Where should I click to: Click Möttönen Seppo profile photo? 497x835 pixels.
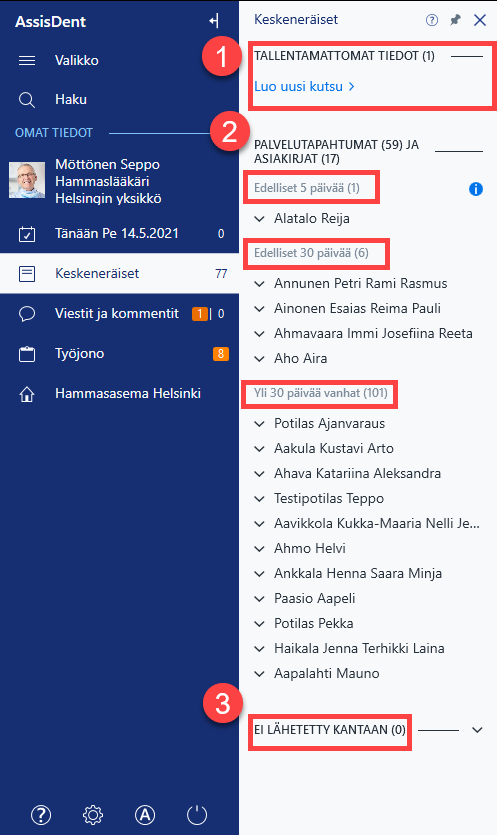tap(27, 181)
